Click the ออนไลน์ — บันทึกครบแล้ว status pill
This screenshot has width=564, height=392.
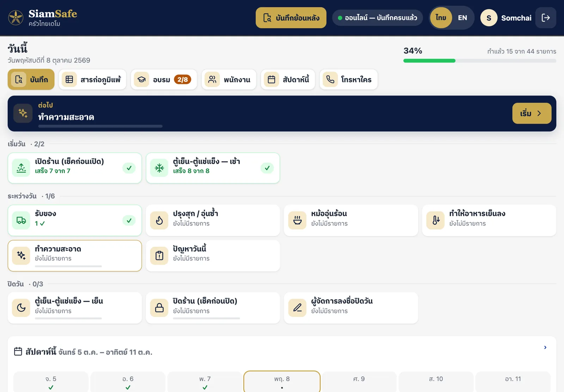pos(378,18)
